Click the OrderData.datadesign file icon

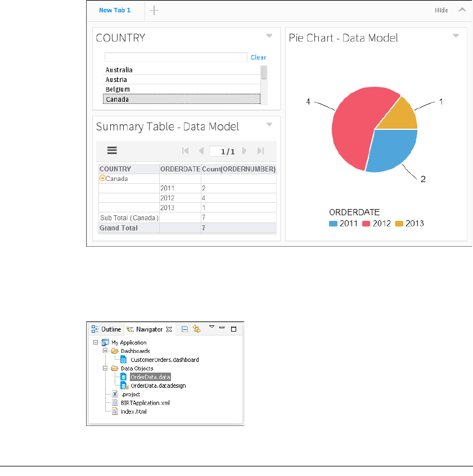[x=124, y=386]
